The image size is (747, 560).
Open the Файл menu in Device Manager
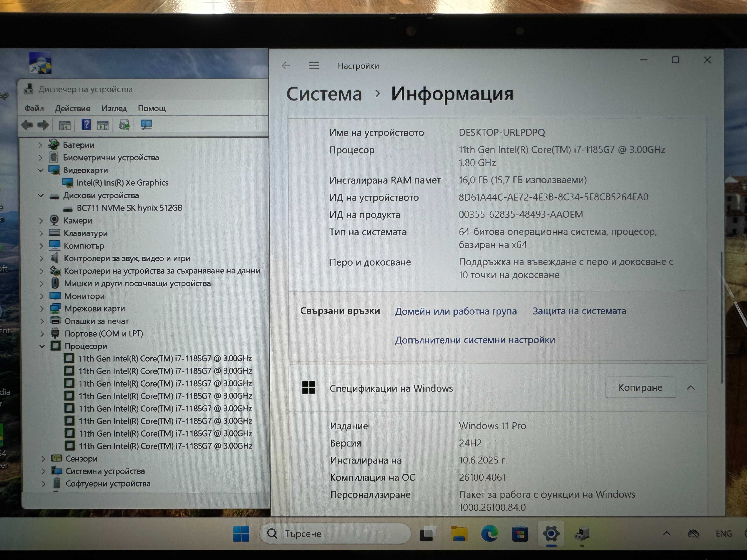[34, 108]
